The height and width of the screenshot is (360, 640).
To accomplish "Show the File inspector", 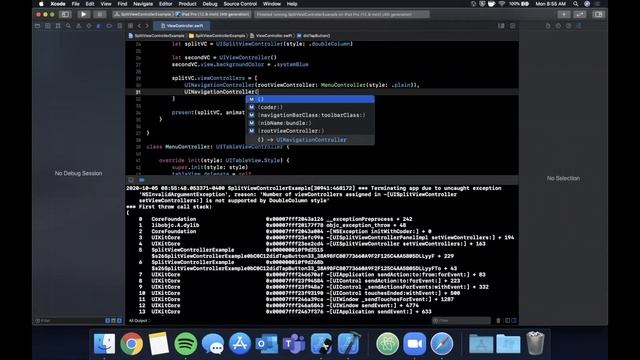I will pos(548,26).
